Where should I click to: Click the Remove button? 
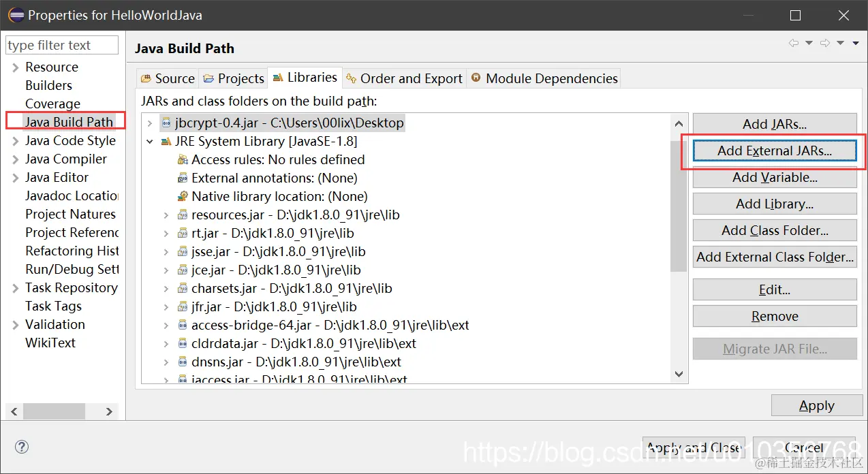(x=775, y=317)
